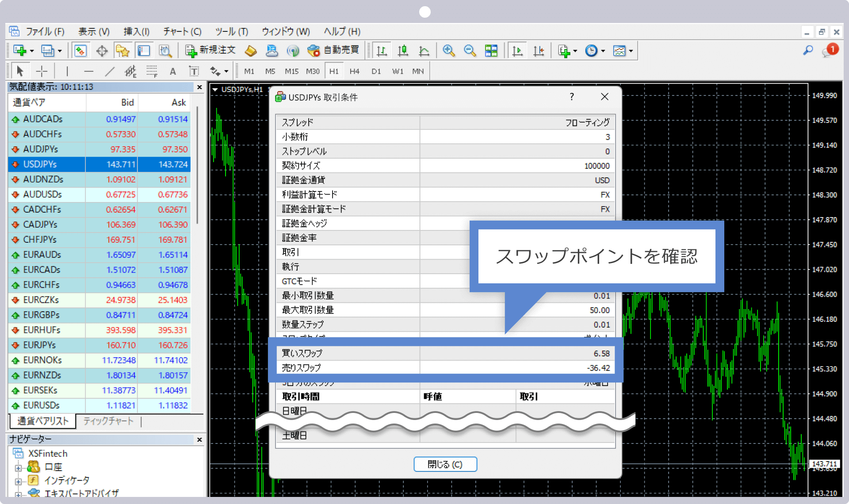This screenshot has width=849, height=504.
Task: Click the Bid column header
Action: point(111,102)
